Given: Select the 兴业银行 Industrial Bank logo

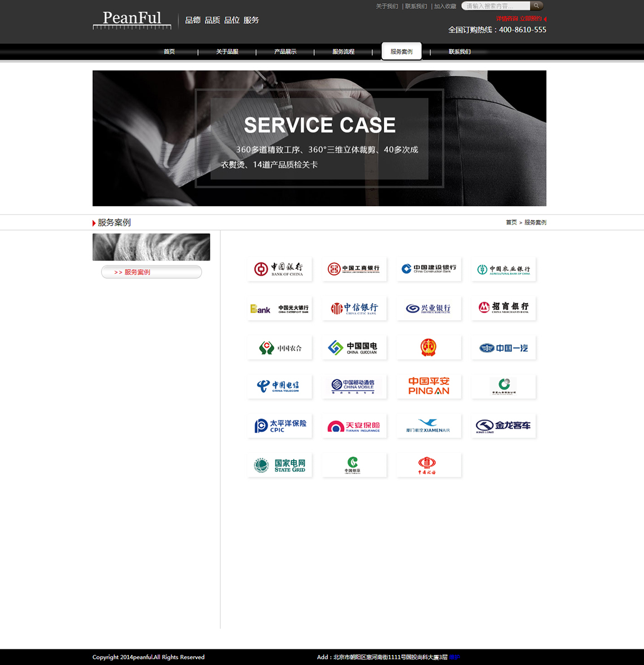Looking at the screenshot, I should point(429,308).
